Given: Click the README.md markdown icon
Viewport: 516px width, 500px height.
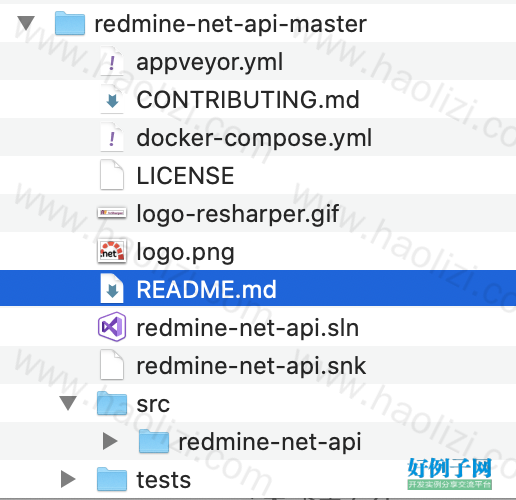Looking at the screenshot, I should (x=112, y=289).
